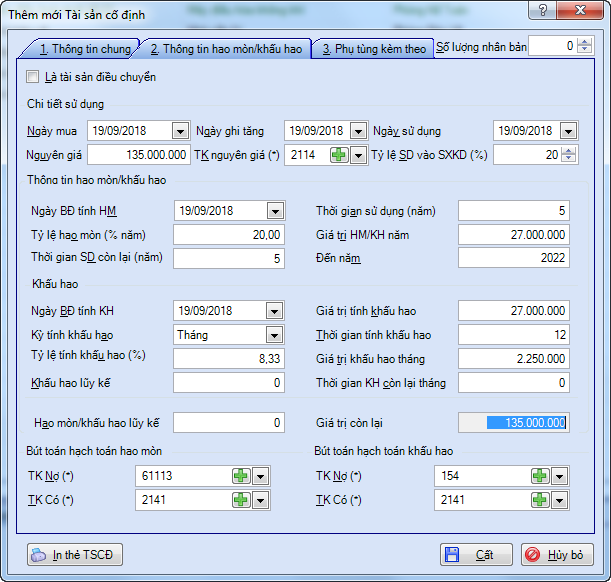This screenshot has height=582, width=611.
Task: Click Khấu hao section heading
Action: (x=55, y=284)
